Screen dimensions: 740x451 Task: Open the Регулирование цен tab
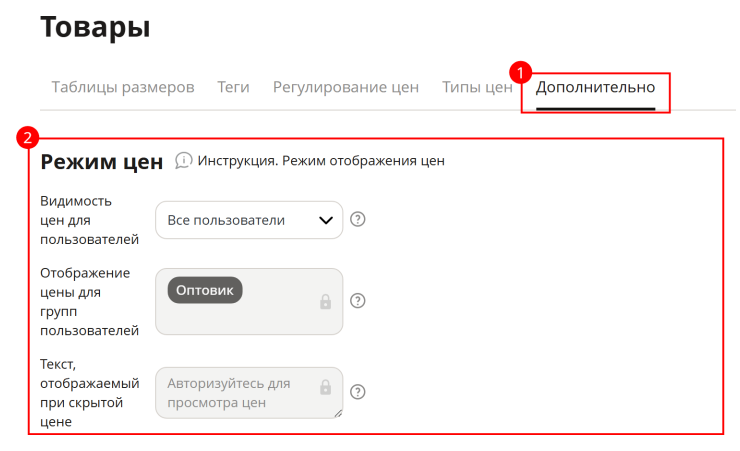coord(346,87)
